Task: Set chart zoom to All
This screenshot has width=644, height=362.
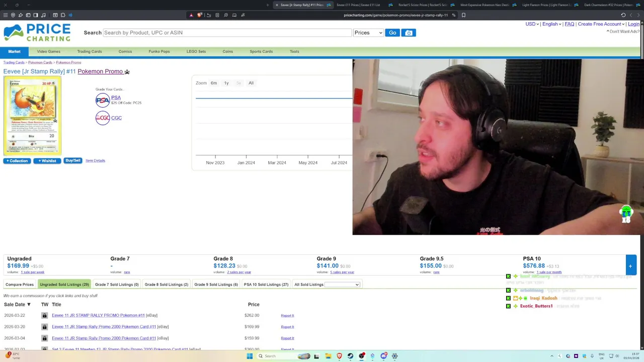Action: click(x=251, y=83)
